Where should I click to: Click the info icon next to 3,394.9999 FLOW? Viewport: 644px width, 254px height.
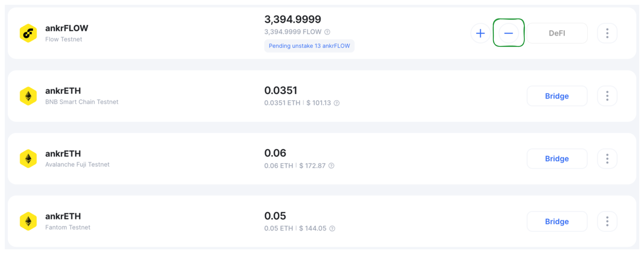coord(327,32)
